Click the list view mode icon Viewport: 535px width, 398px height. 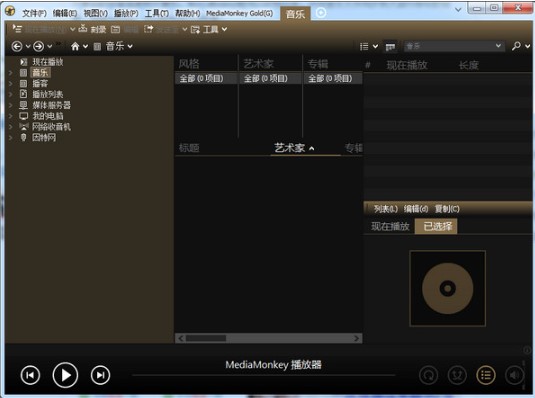click(364, 46)
